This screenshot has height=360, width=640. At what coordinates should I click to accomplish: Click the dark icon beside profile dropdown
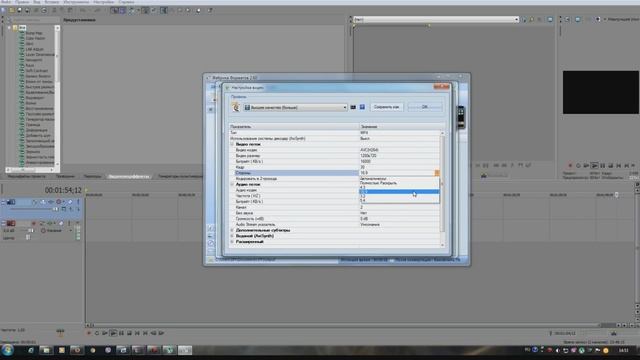(x=353, y=107)
